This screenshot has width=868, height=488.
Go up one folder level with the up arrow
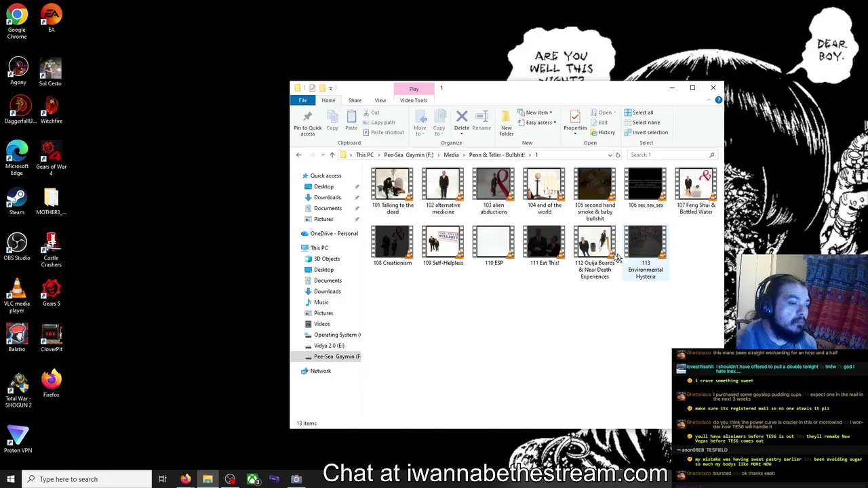(x=332, y=155)
